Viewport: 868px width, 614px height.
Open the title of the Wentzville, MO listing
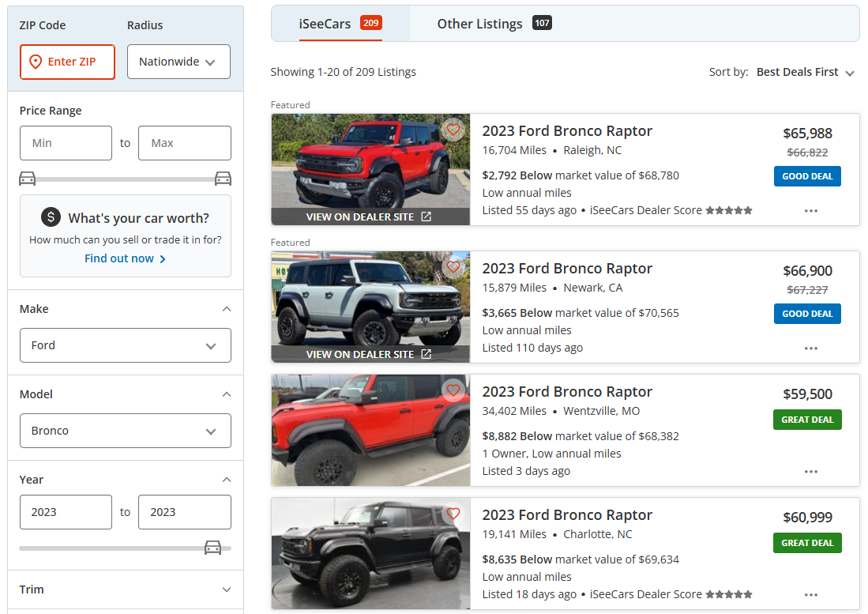pos(567,392)
